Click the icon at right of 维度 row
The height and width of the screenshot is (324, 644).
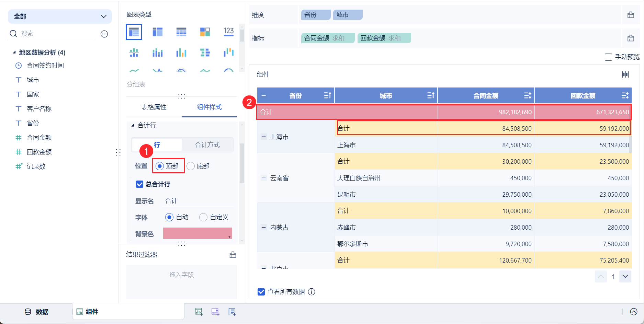tap(631, 15)
